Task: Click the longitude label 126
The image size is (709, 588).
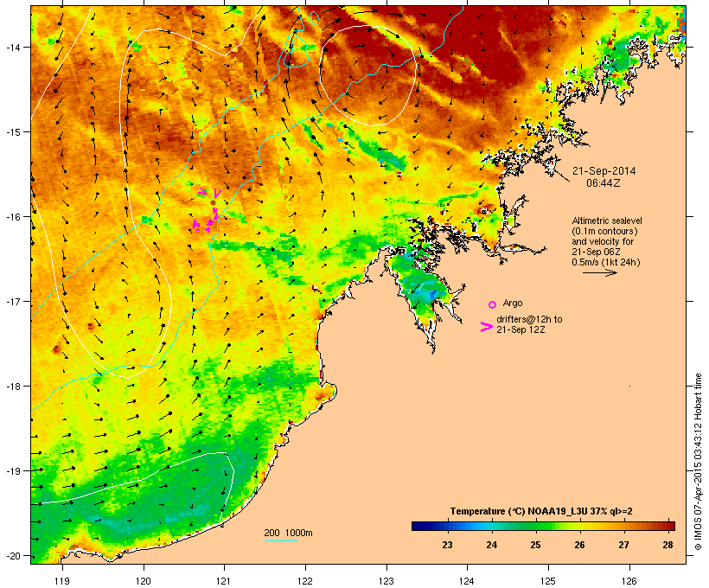Action: pyautogui.click(x=629, y=581)
